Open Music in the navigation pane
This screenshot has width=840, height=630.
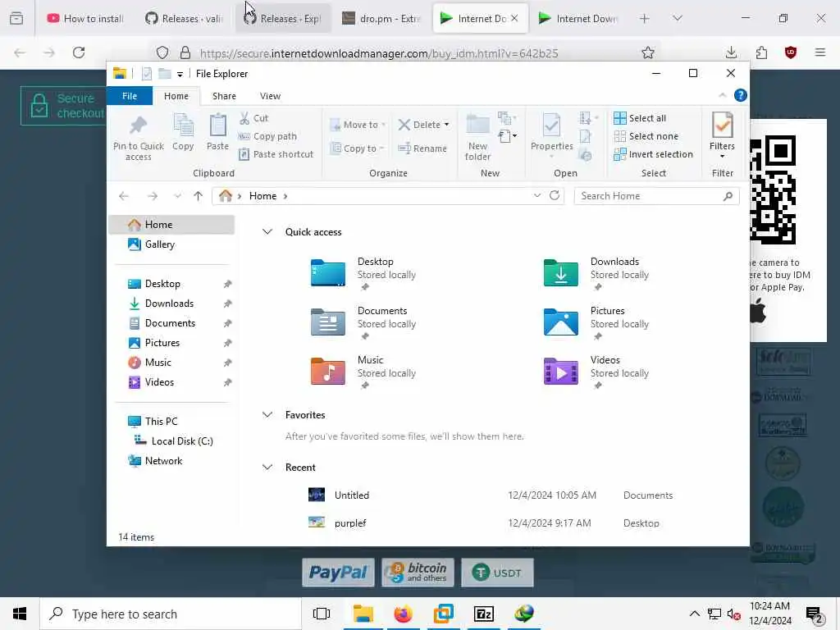tap(158, 363)
